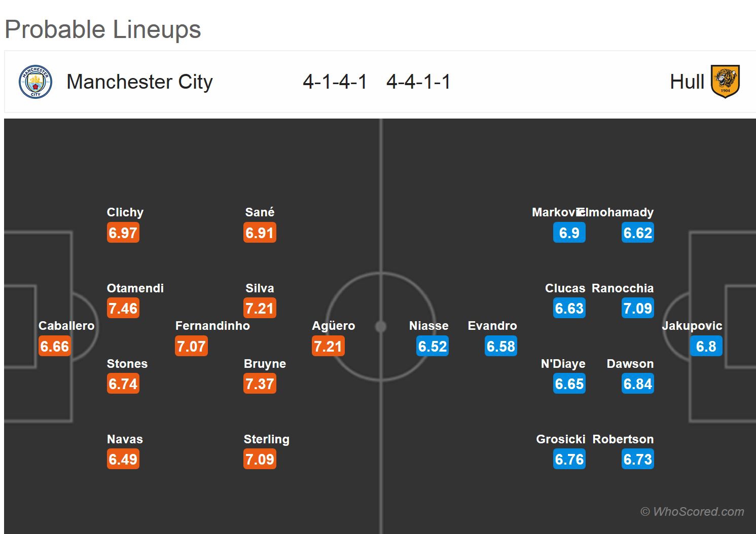Screen dimensions: 756x534
Task: Click Niasse's 6.52 rating badge
Action: pyautogui.click(x=433, y=347)
